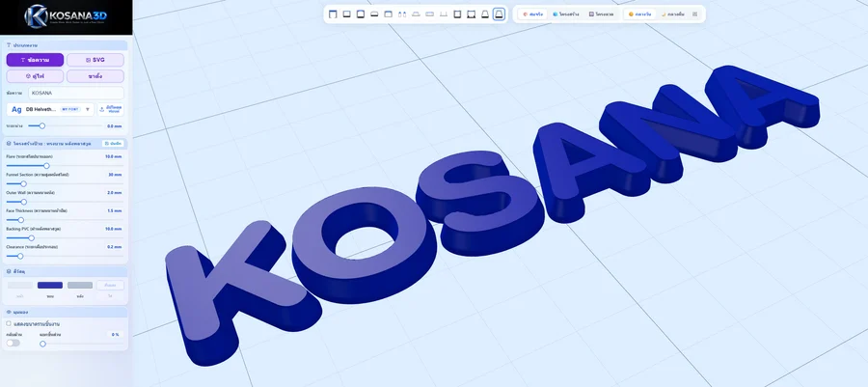Pick the two small pillars profile icon
Image resolution: width=868 pixels, height=387 pixels.
point(402,14)
